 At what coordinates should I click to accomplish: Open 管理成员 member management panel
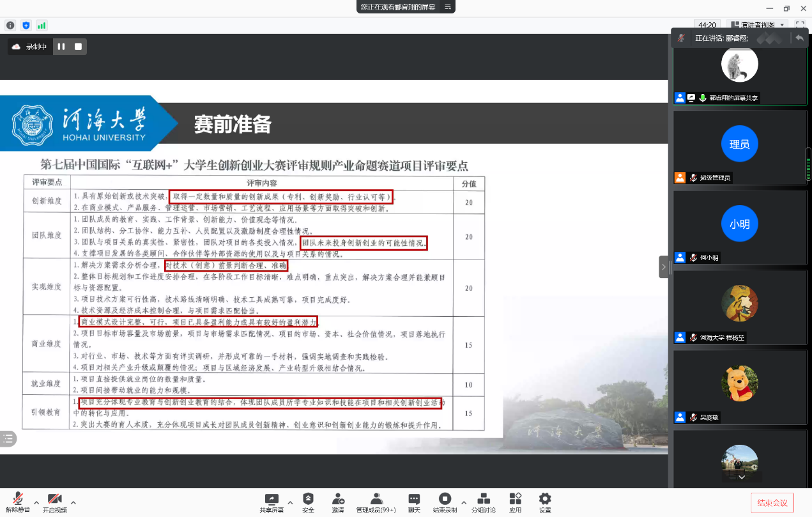pyautogui.click(x=376, y=502)
